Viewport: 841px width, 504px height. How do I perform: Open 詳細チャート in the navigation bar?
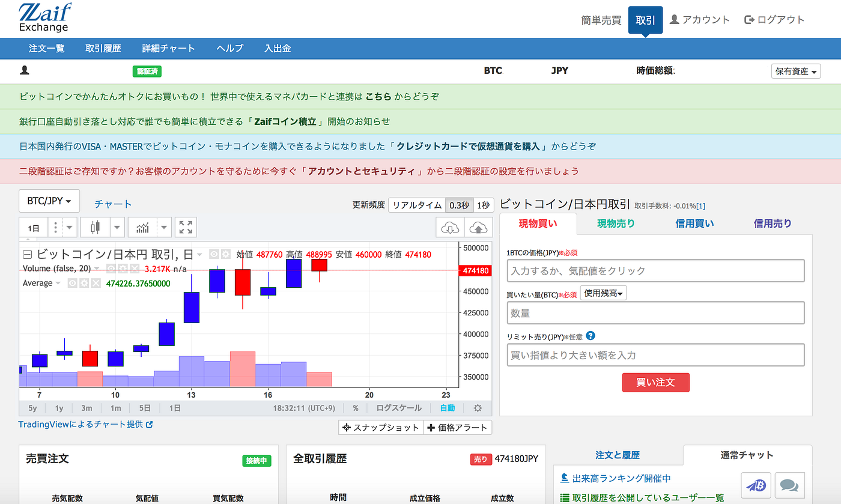(x=169, y=49)
